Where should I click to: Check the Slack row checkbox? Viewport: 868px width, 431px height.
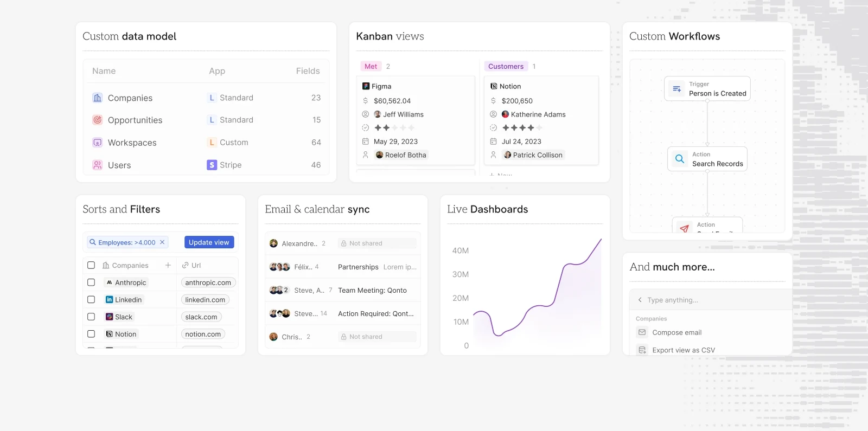coord(91,317)
